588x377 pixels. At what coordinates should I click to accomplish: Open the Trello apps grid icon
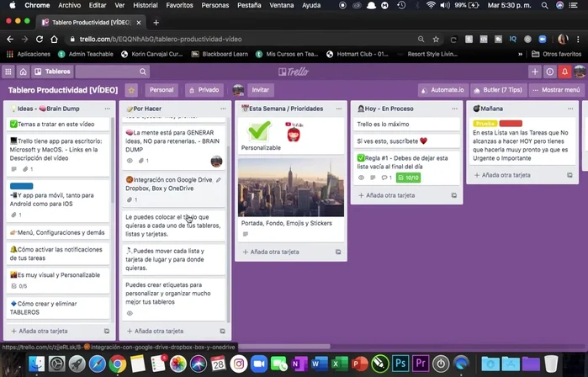[x=8, y=72]
